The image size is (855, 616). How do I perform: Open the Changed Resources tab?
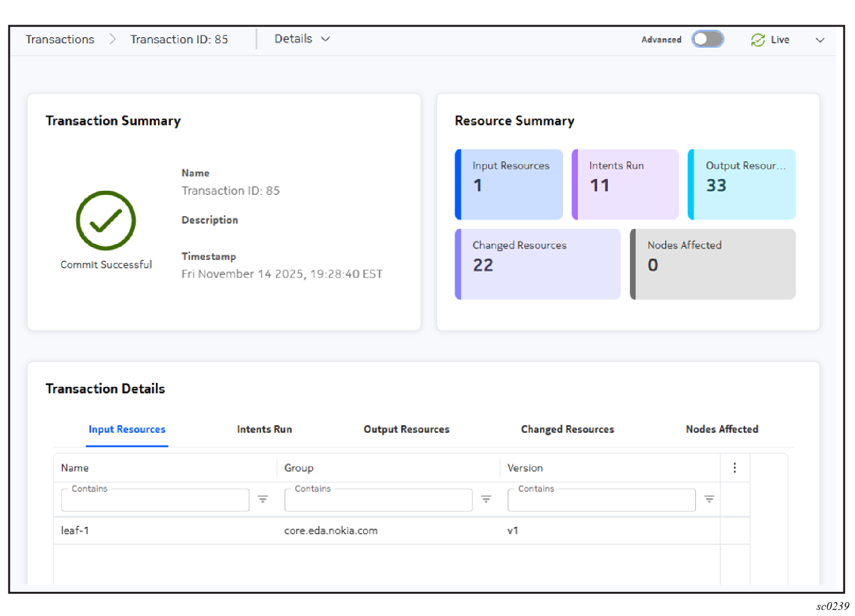coord(567,429)
